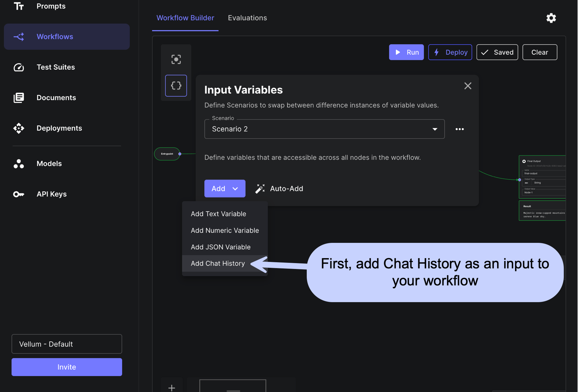Click the fit-to-view canvas icon
The image size is (578, 392).
pos(176,60)
